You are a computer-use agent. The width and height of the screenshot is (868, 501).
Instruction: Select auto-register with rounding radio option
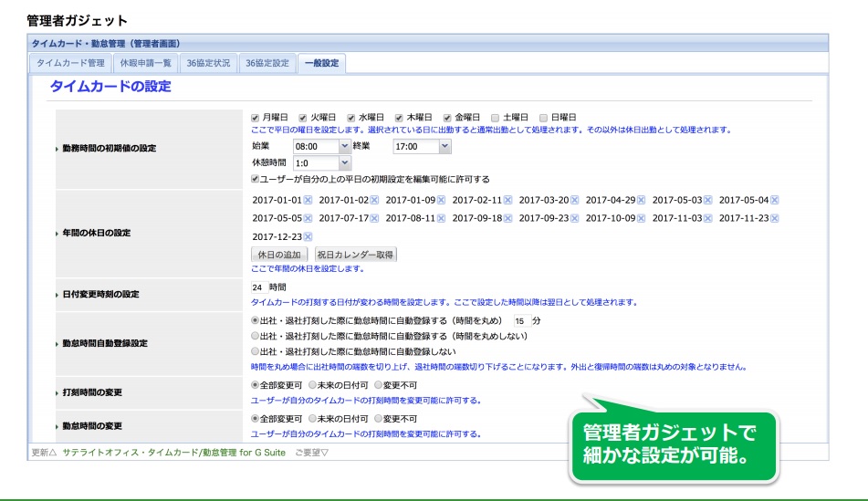click(x=256, y=320)
